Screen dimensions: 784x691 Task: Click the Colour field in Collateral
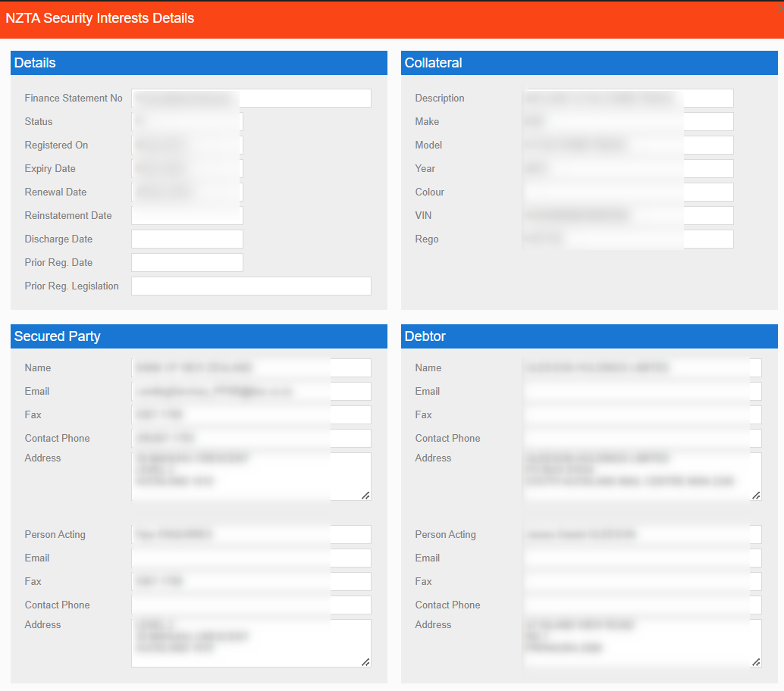pyautogui.click(x=628, y=192)
